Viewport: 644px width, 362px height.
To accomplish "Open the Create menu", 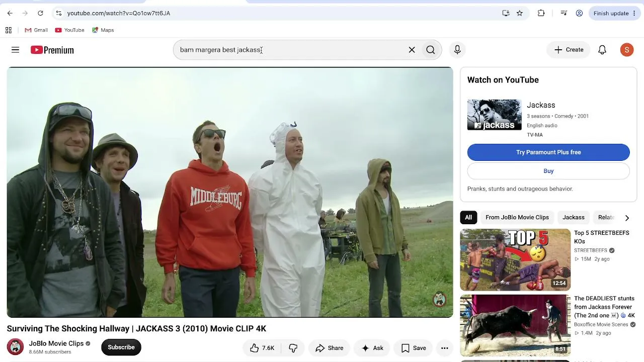I will tap(569, 50).
